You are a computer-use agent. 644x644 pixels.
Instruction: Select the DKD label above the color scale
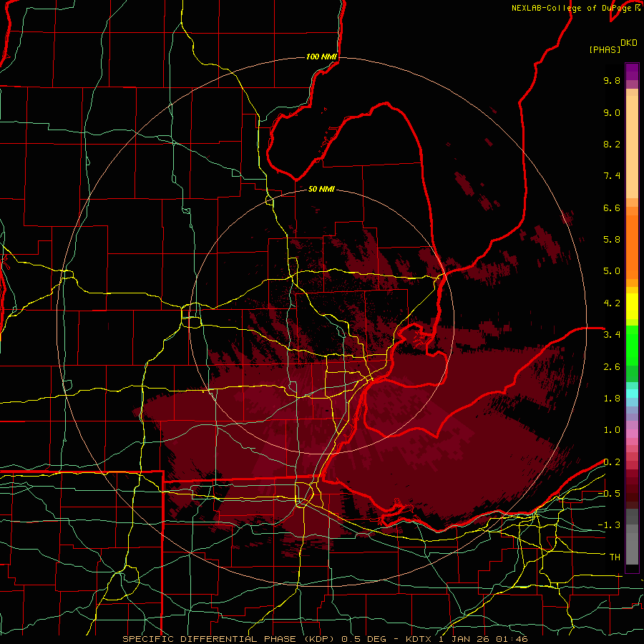(x=629, y=43)
